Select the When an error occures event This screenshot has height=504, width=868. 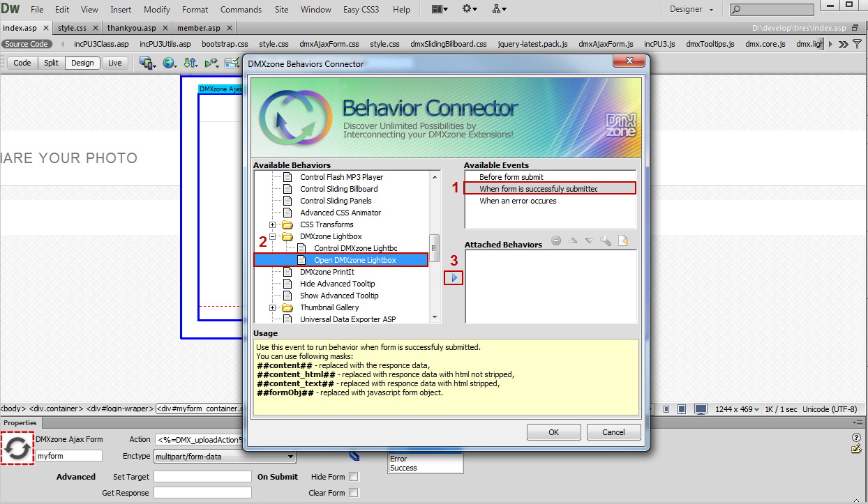point(518,201)
